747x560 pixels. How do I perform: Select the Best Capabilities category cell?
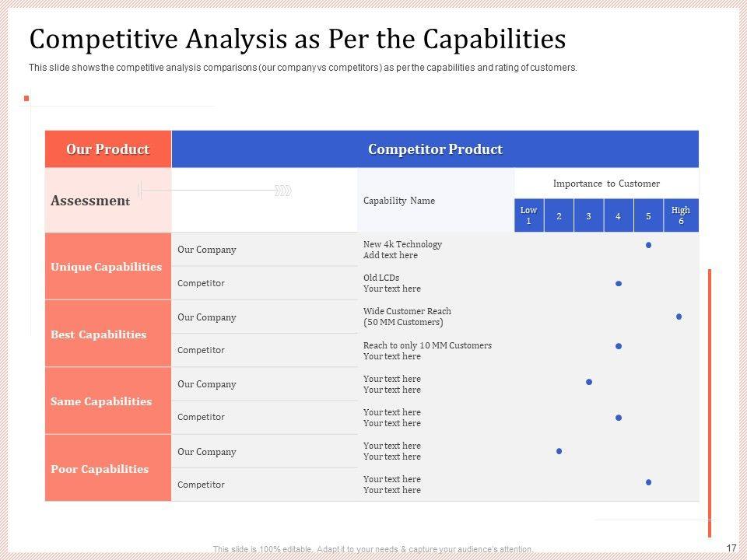point(99,334)
